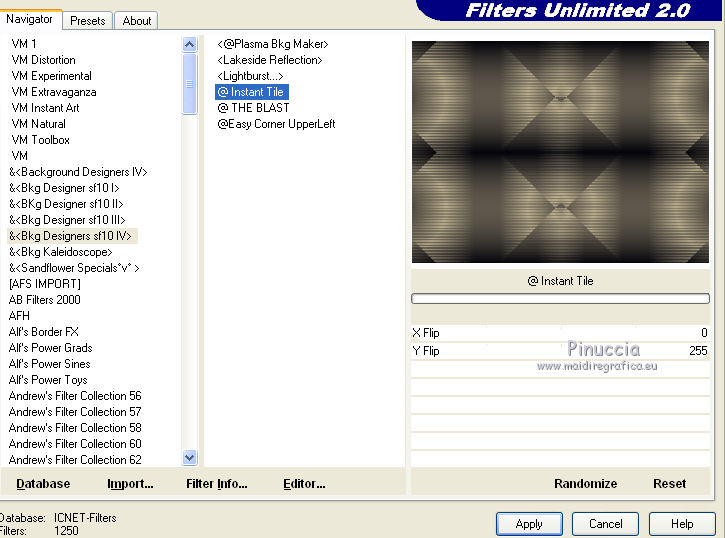725x538 pixels.
Task: Open the About tab
Action: 136,21
